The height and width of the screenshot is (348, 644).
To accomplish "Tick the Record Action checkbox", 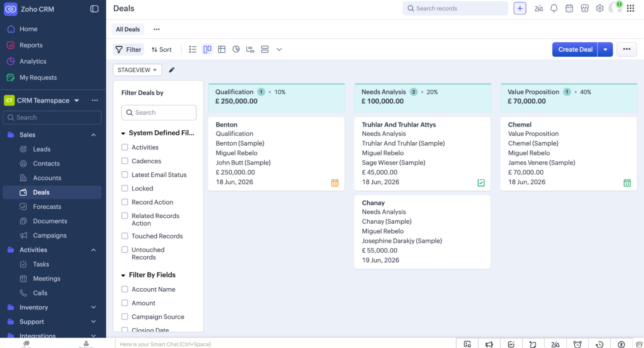I will [x=125, y=202].
